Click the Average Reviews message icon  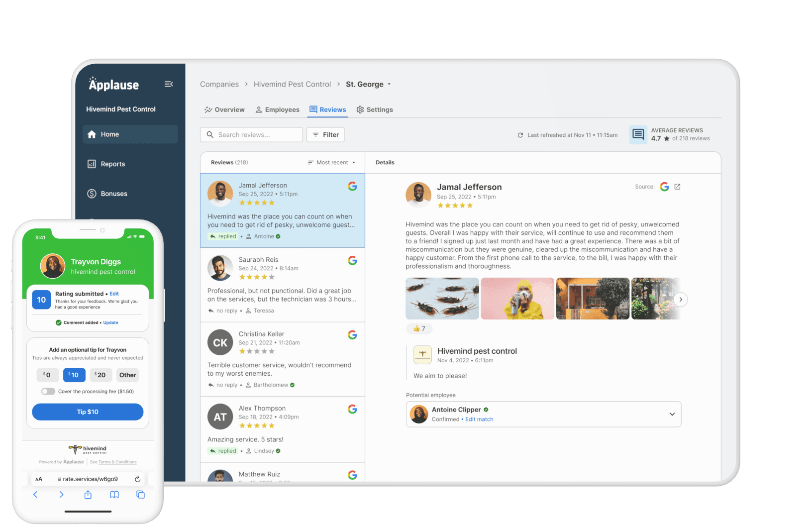coord(638,134)
